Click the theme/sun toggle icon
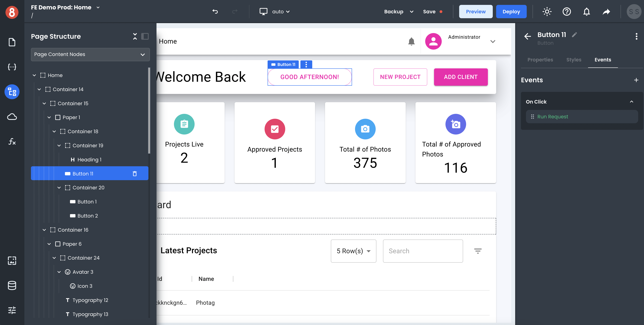Image resolution: width=644 pixels, height=325 pixels. pos(548,11)
